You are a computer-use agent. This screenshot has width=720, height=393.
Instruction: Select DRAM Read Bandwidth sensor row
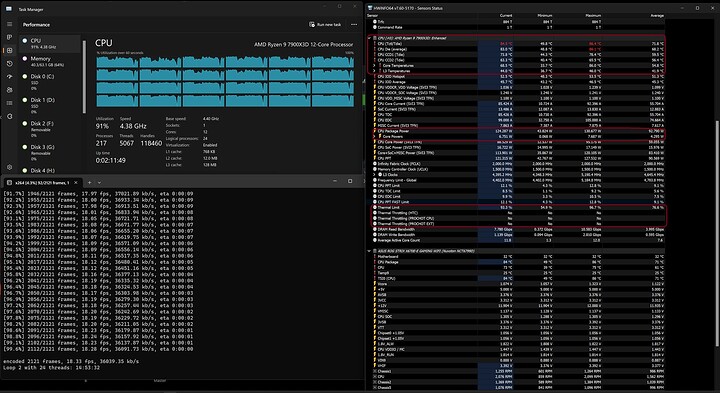click(517, 229)
